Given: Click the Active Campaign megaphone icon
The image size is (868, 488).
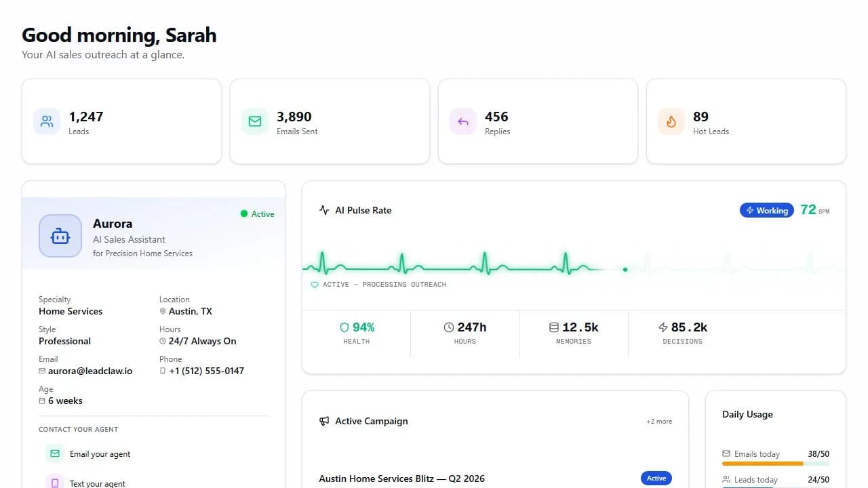Looking at the screenshot, I should 324,421.
